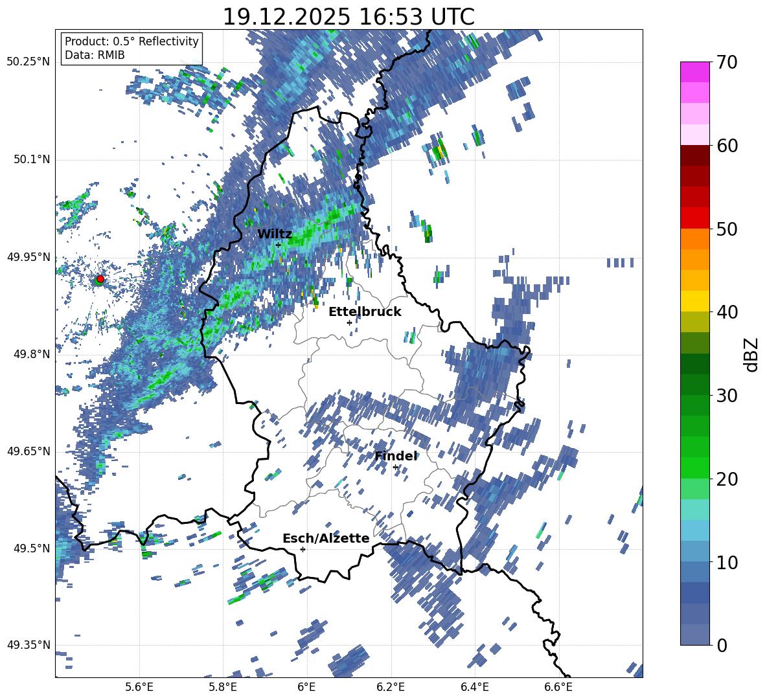This screenshot has width=767, height=700.
Task: Click the 20 colorbar tick label
Action: point(727,479)
